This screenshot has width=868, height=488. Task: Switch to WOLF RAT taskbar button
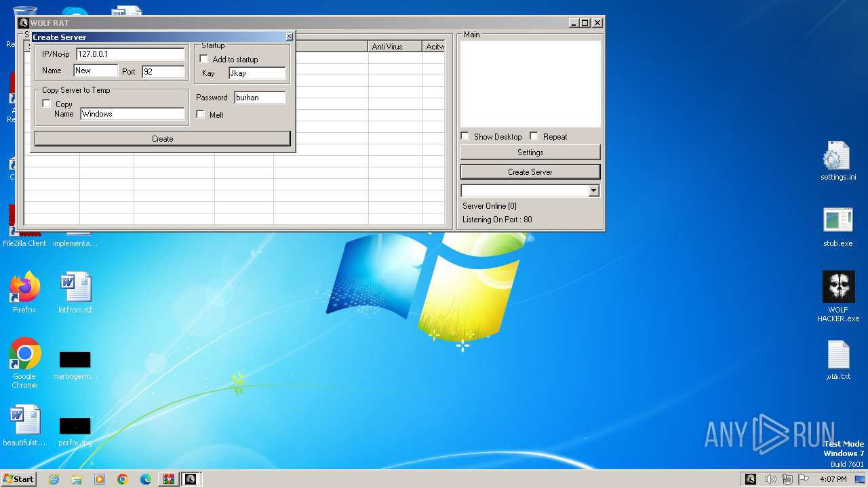(x=191, y=479)
